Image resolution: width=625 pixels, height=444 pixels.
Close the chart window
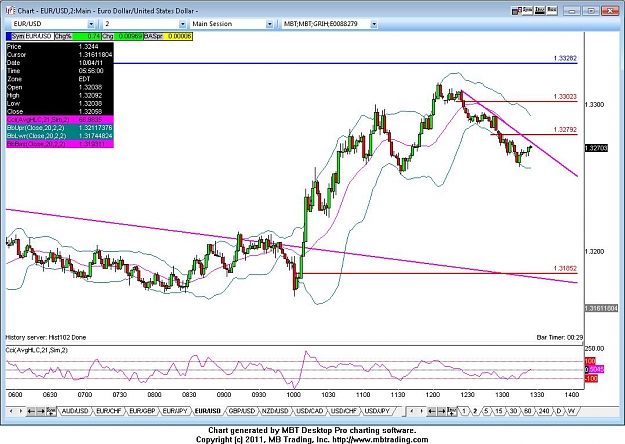pos(610,11)
